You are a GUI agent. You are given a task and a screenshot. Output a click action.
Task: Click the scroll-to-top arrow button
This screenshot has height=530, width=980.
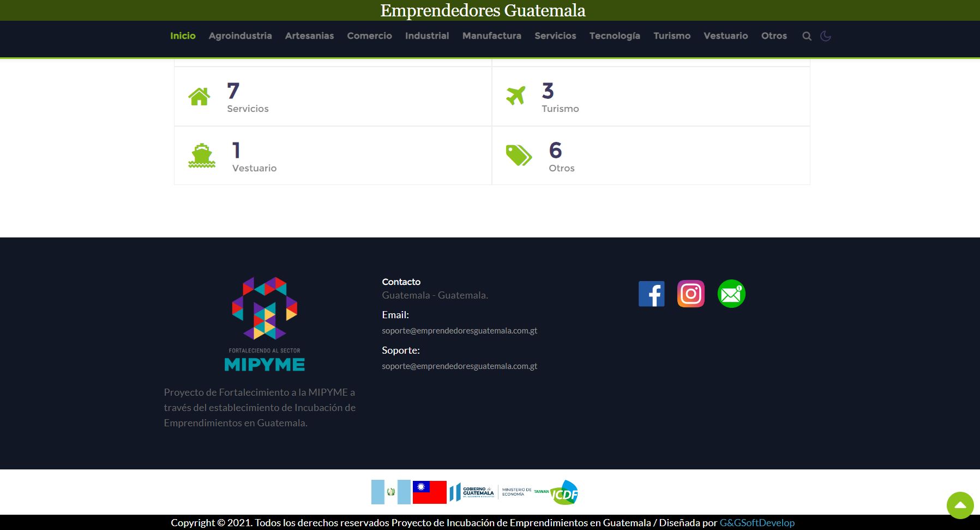click(960, 505)
